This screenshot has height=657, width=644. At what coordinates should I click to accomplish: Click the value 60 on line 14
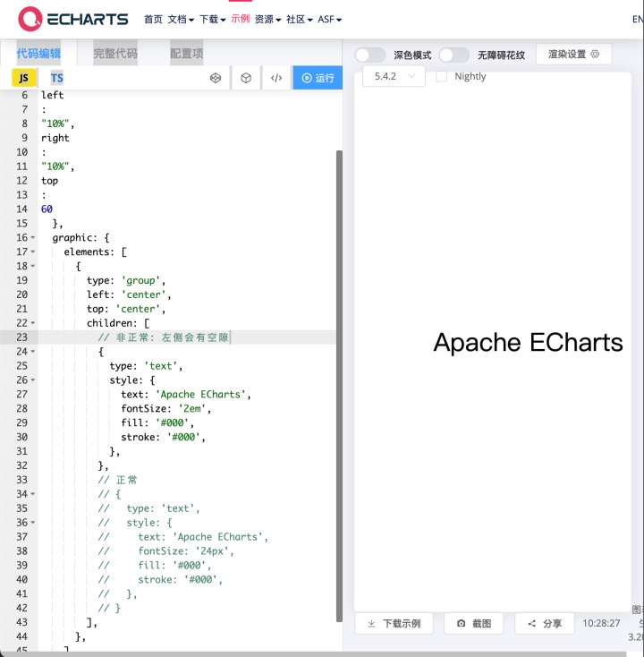pos(47,209)
